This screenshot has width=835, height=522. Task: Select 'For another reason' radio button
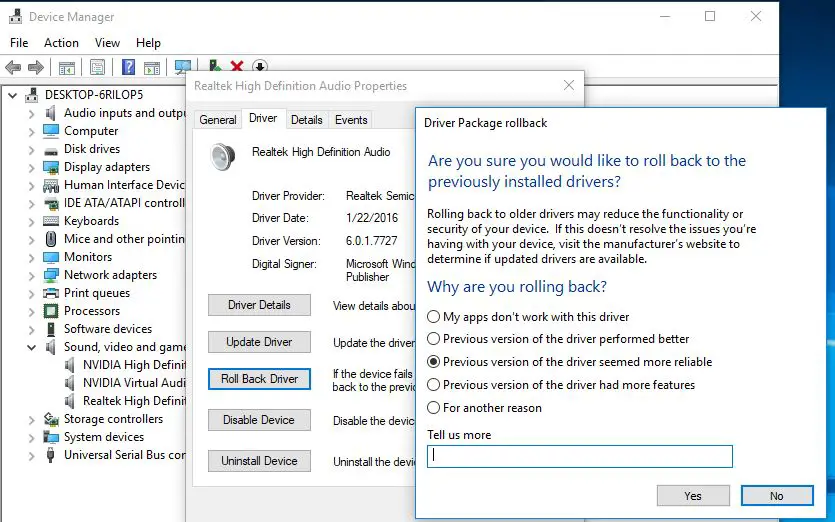(433, 408)
